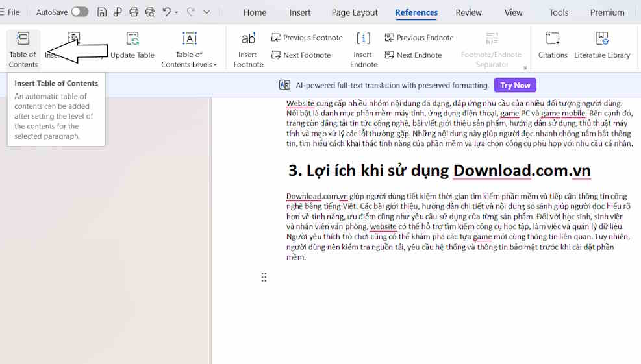This screenshot has height=364, width=641.
Task: Click the Insert Footnote icon
Action: click(x=248, y=38)
